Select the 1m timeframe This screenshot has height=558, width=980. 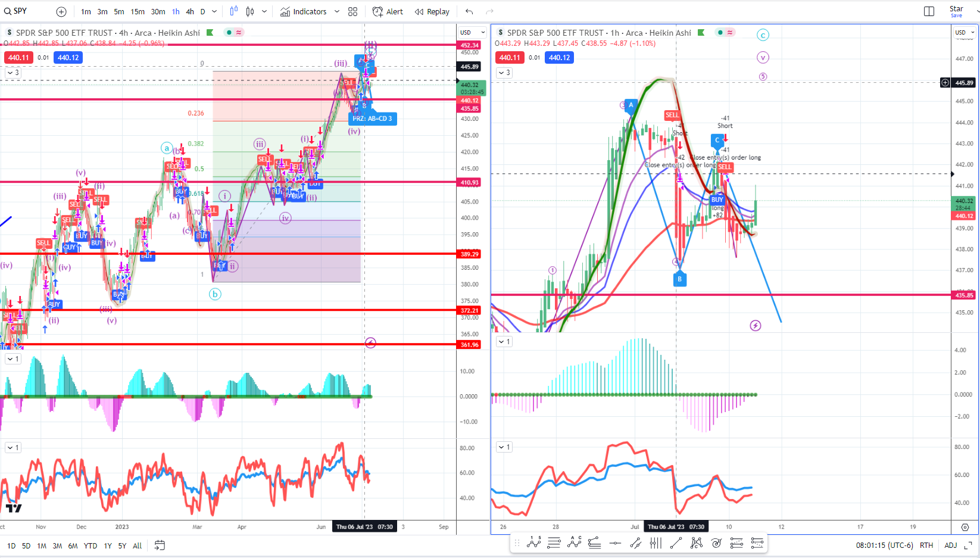click(86, 12)
